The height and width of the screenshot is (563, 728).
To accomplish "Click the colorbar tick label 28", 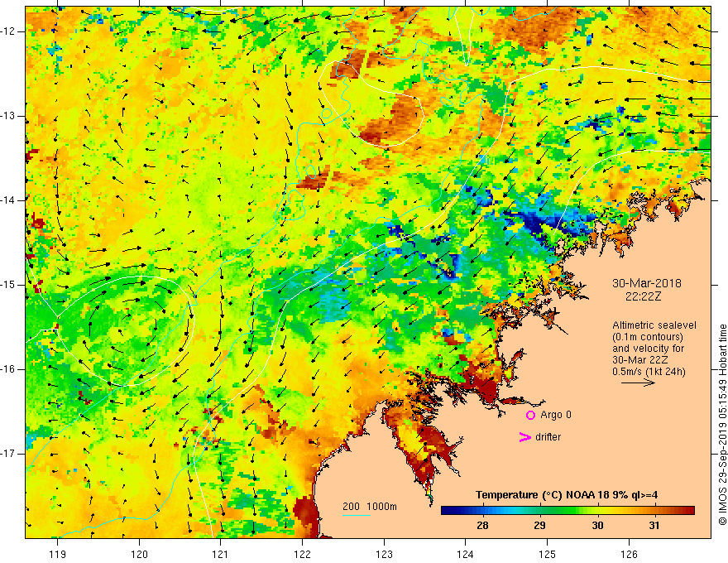I will coord(482,526).
